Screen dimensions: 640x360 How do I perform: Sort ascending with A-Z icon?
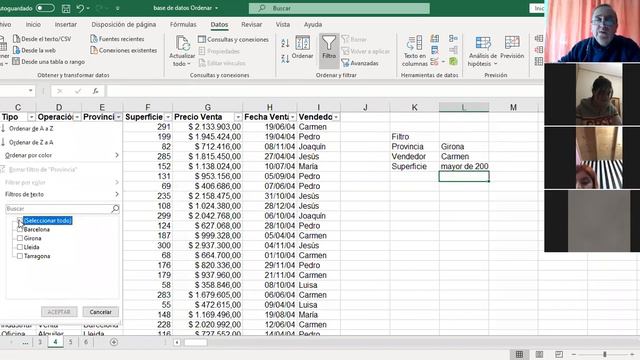(x=285, y=42)
